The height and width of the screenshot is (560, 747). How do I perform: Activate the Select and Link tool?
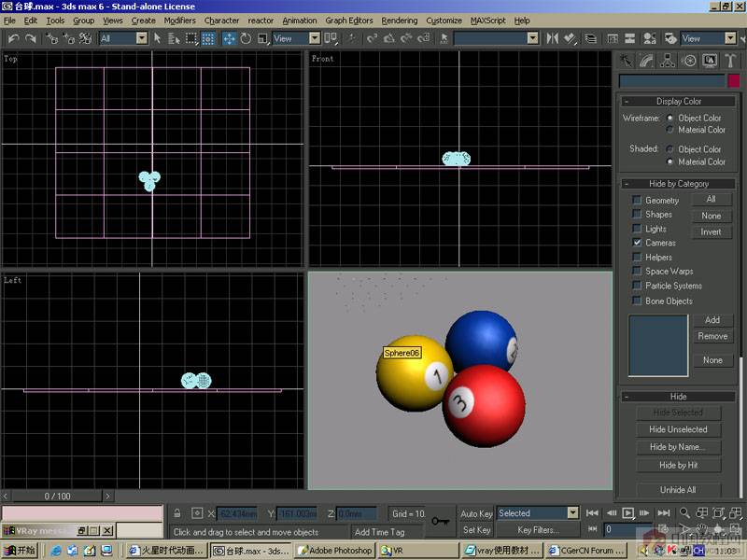click(52, 38)
